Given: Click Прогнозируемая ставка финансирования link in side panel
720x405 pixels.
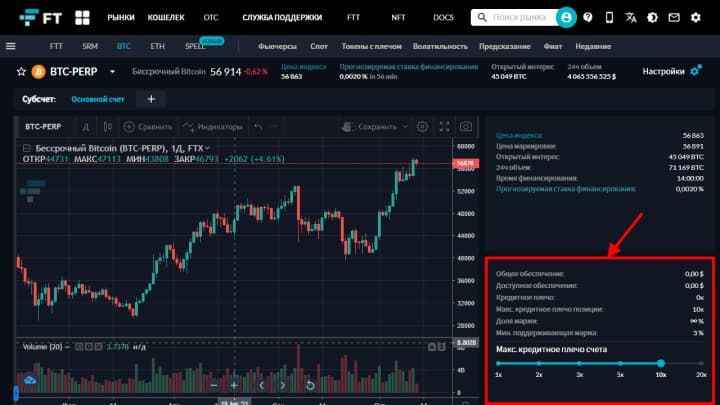Looking at the screenshot, I should tap(565, 189).
